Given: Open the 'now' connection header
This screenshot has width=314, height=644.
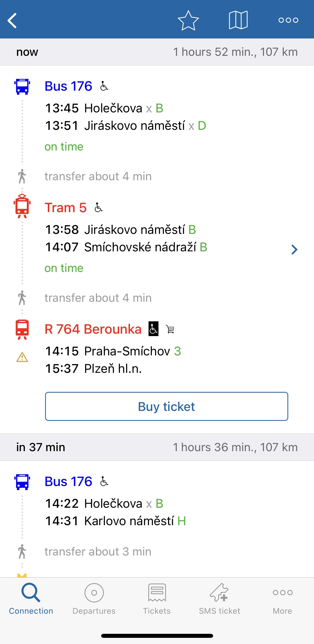Looking at the screenshot, I should click(x=157, y=52).
